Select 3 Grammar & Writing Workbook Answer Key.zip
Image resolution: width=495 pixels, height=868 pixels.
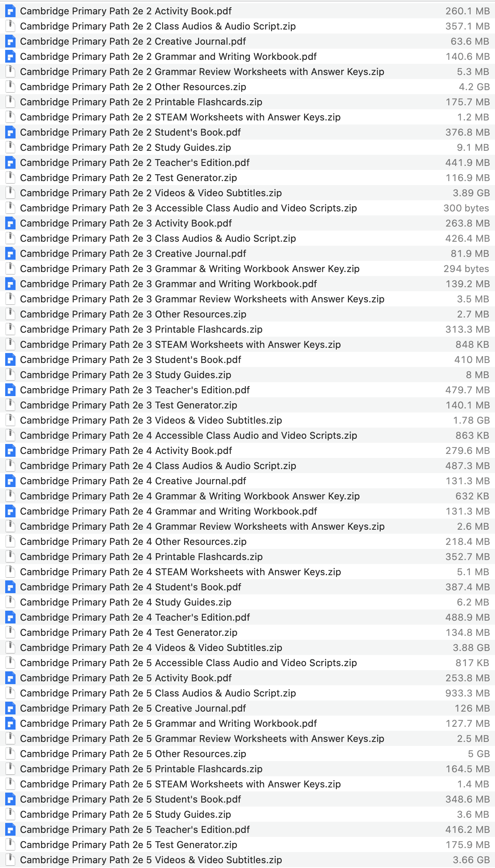(x=247, y=269)
